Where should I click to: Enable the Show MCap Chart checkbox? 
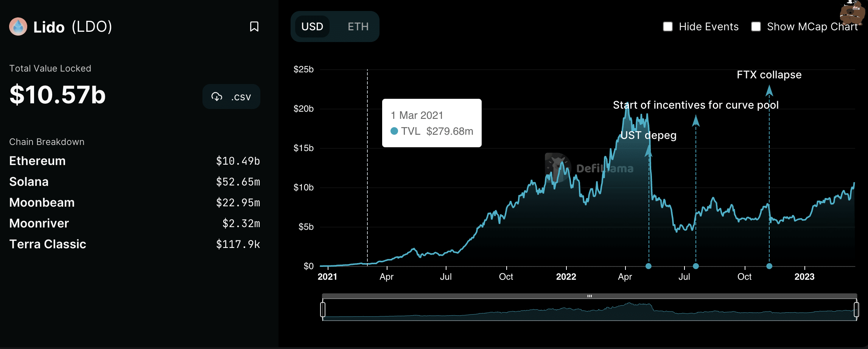click(755, 26)
